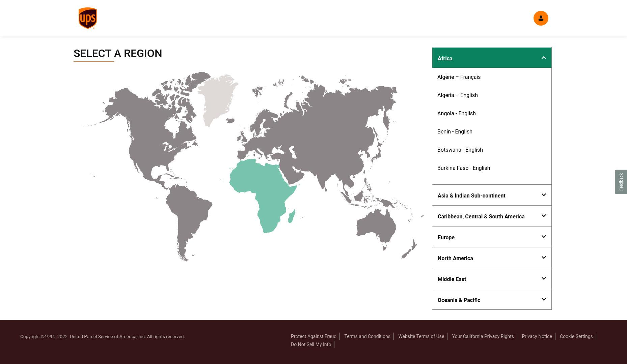Expand the Europe region chevron

543,237
